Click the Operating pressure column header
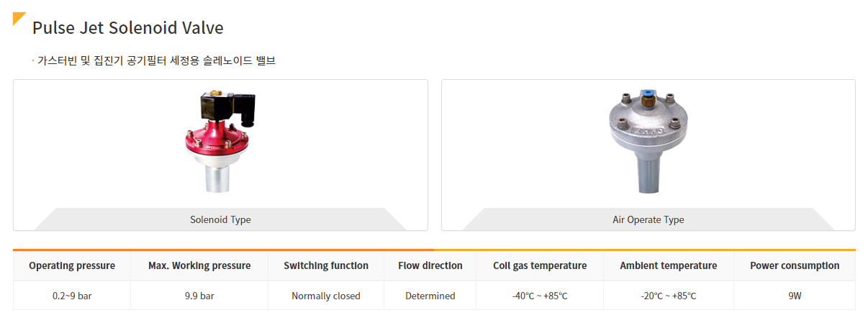 [x=72, y=265]
